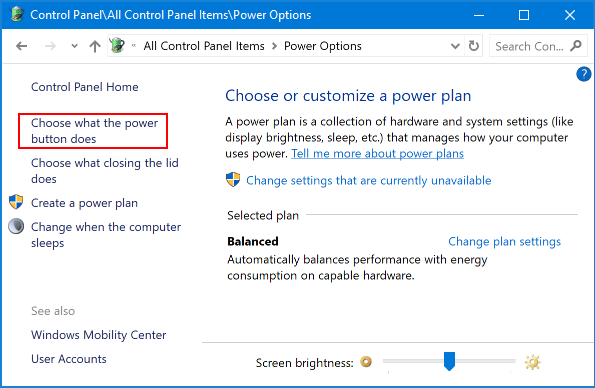Click Change settings that are currently unavailable
Screen dimensions: 595x388
368,180
